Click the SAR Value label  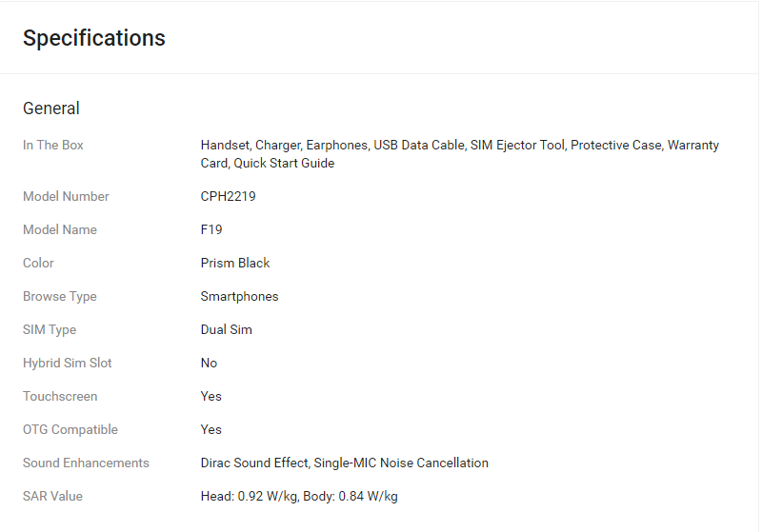click(53, 497)
